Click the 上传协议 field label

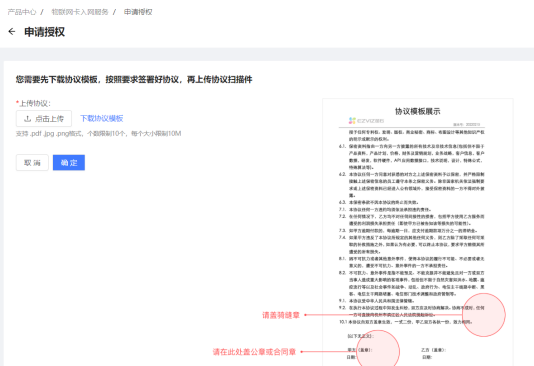(33, 103)
